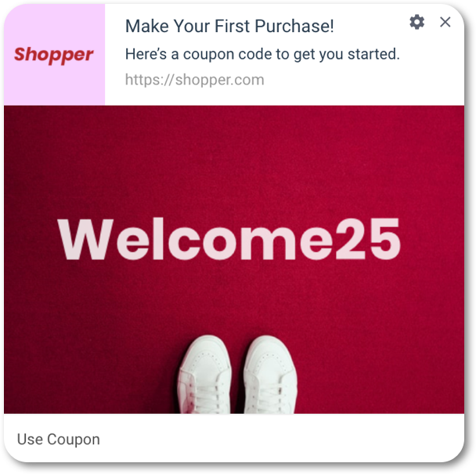476x474 pixels.
Task: Open the https://shopper.com link
Action: tap(195, 80)
